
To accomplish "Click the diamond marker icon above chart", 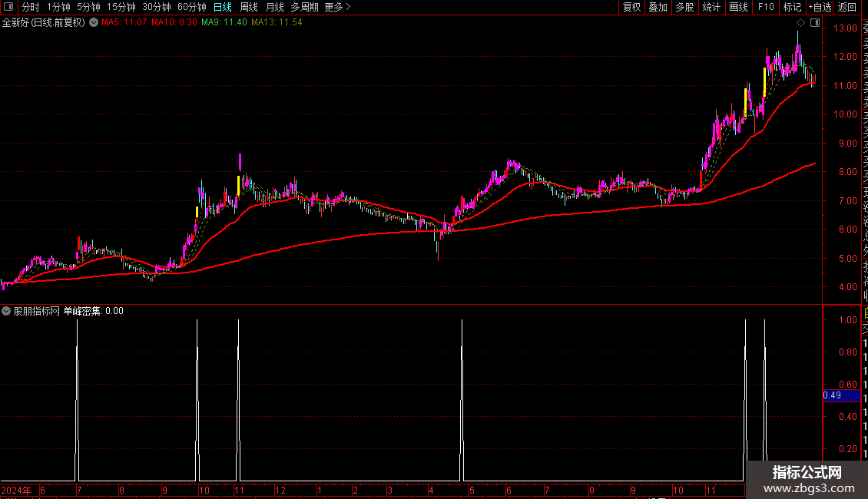I will tap(800, 23).
